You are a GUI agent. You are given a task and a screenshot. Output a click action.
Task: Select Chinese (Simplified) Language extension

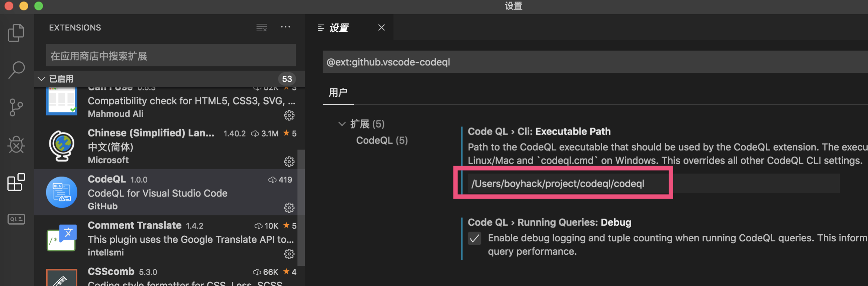click(170, 146)
